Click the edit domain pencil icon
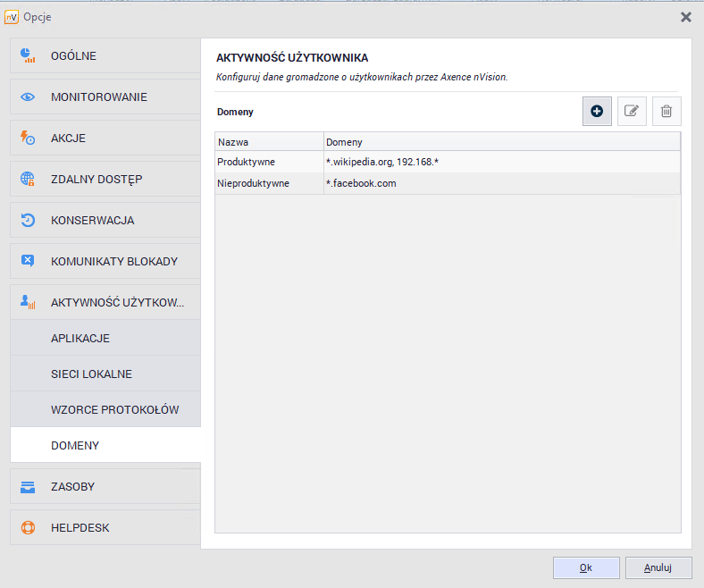The height and width of the screenshot is (588, 704). tap(632, 111)
